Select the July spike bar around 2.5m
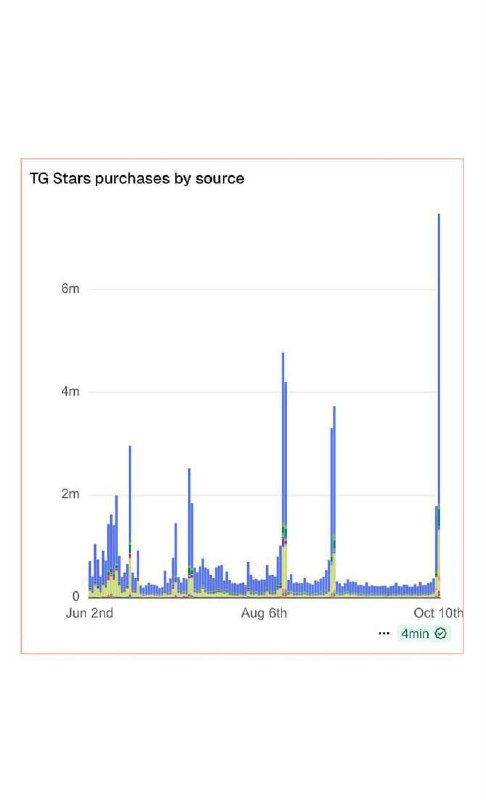486x800 pixels. pos(189,532)
